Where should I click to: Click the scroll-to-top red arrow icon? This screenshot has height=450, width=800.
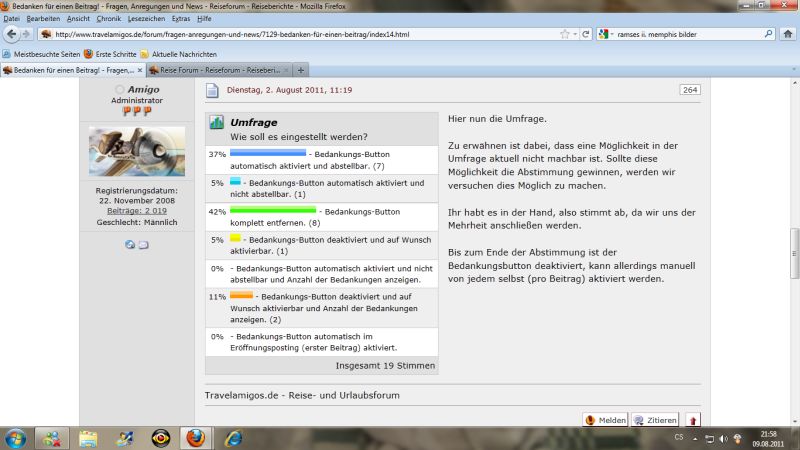pyautogui.click(x=692, y=420)
